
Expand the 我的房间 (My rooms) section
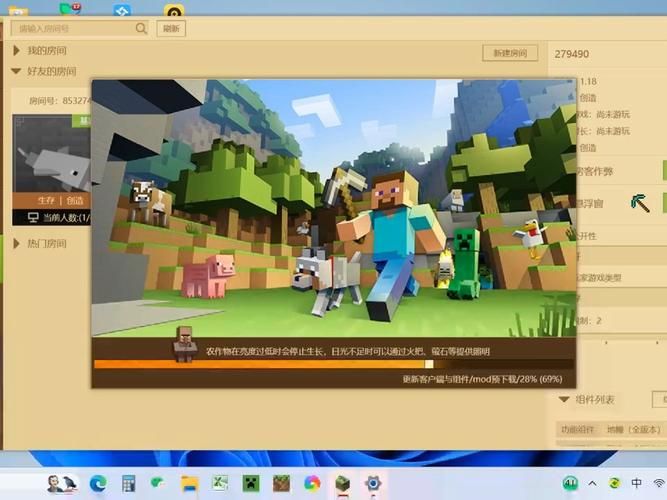point(17,51)
